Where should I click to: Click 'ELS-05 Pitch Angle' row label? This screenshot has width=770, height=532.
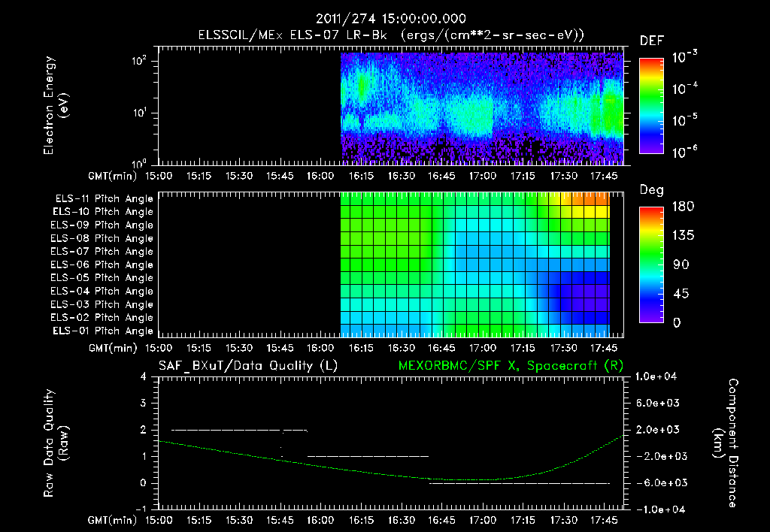tap(102, 278)
